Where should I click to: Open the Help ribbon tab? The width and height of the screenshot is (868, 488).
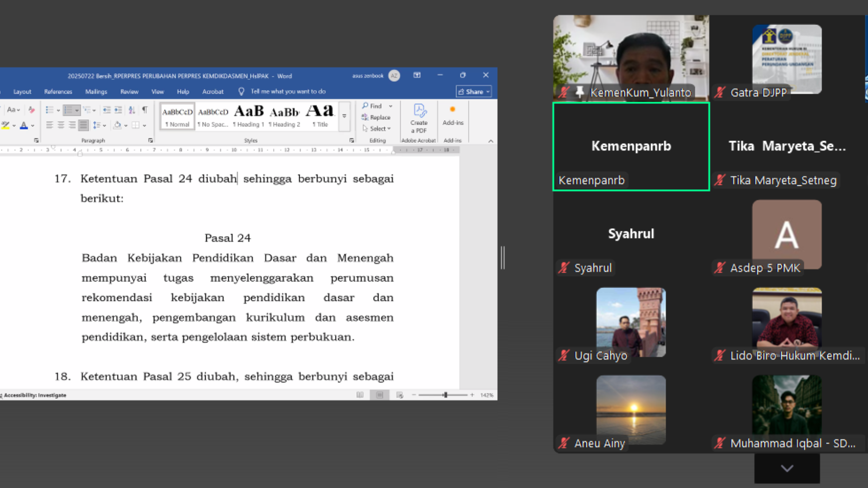(x=183, y=92)
